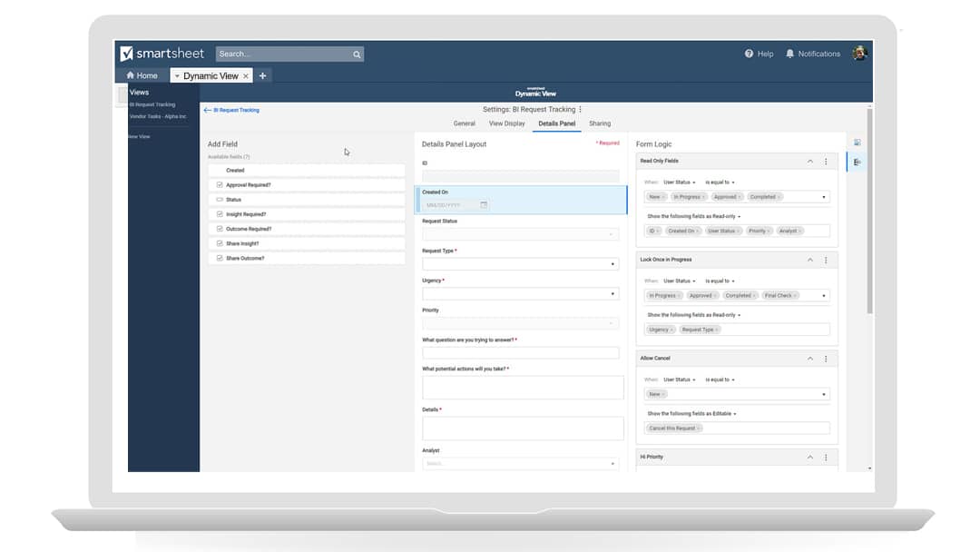
Task: Click the Status field type icon
Action: click(x=220, y=200)
